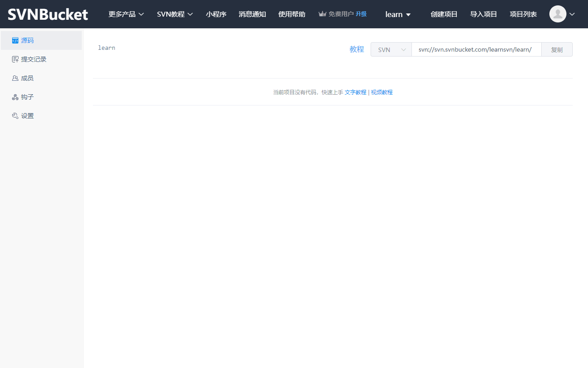Click the 创建项目 button
Image resolution: width=588 pixels, height=368 pixels.
point(444,14)
